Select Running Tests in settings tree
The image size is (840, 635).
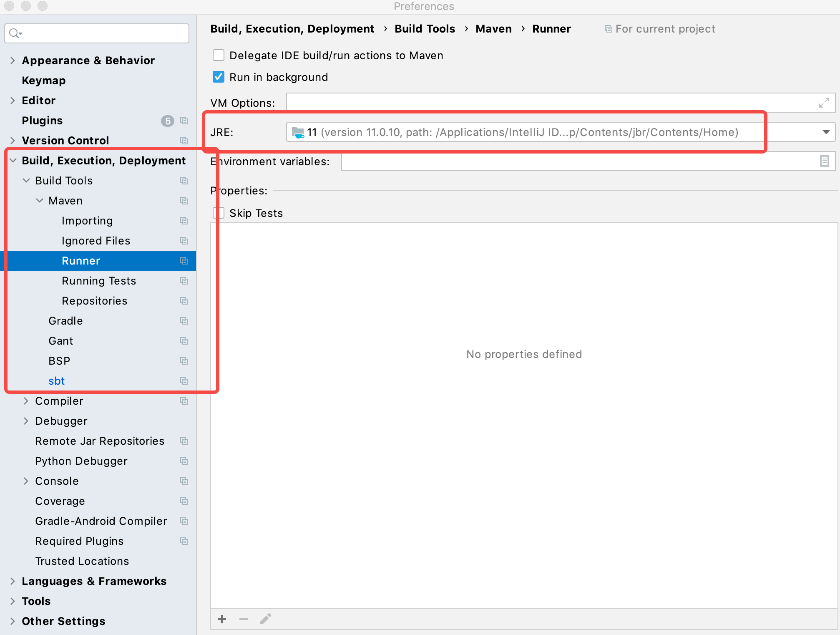click(99, 281)
